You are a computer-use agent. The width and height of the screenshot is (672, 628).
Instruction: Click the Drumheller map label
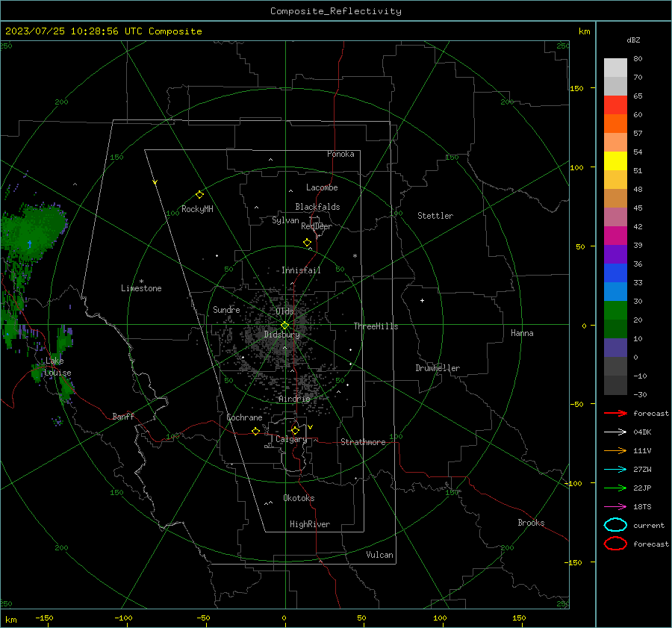click(438, 368)
